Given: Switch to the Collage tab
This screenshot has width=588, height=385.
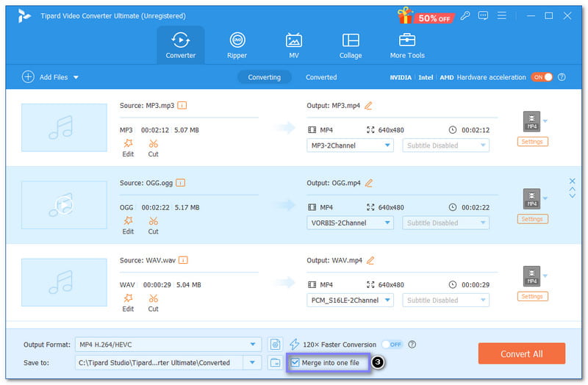Looking at the screenshot, I should pos(351,46).
